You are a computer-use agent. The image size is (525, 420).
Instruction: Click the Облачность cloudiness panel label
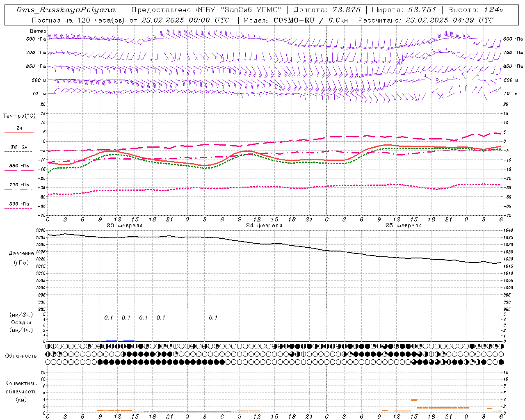(21, 356)
